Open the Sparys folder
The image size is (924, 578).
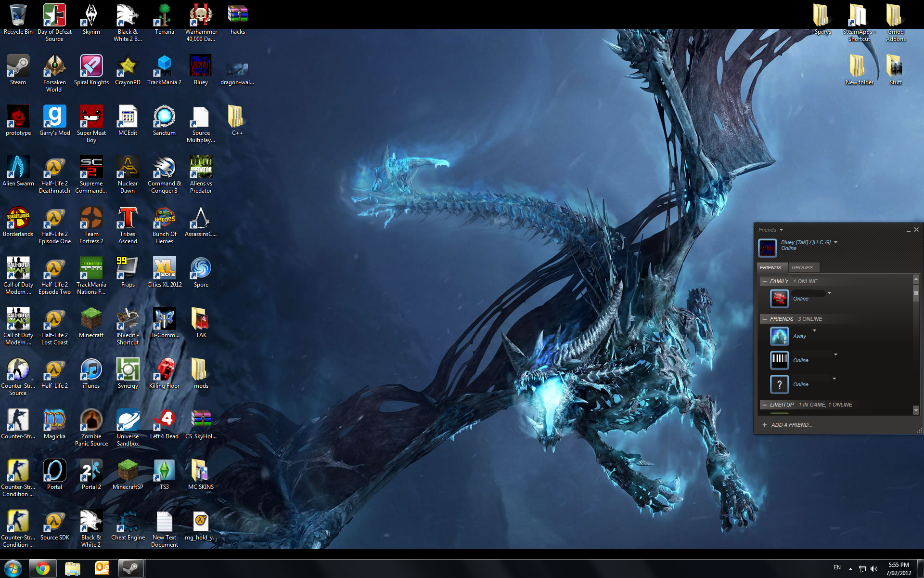click(822, 19)
